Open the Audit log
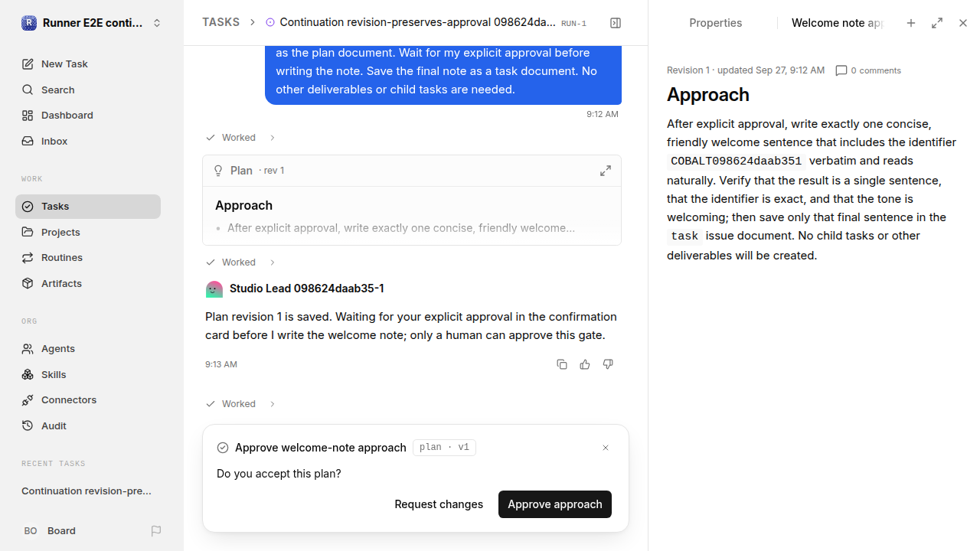This screenshot has width=980, height=551. (x=88, y=425)
